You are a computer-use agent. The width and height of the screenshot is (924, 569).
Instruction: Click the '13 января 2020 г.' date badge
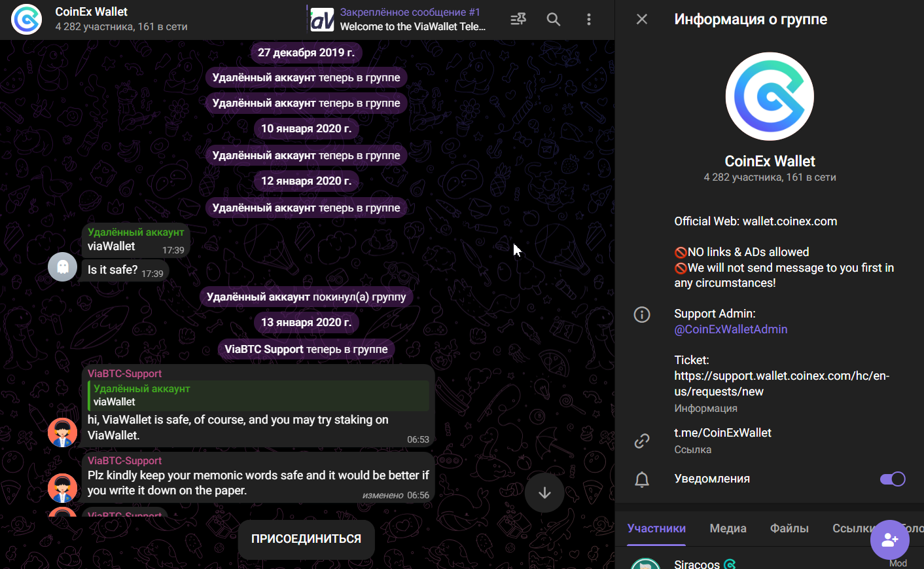click(x=306, y=322)
